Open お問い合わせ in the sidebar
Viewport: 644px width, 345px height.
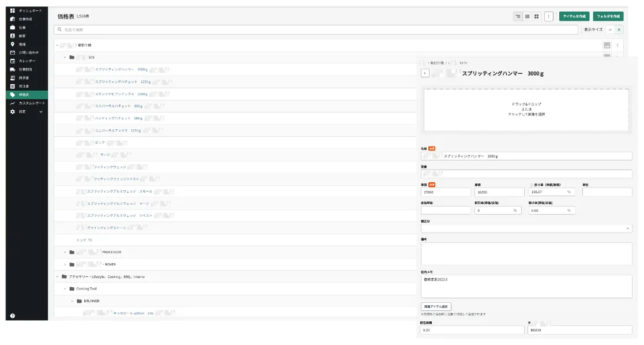click(x=27, y=52)
